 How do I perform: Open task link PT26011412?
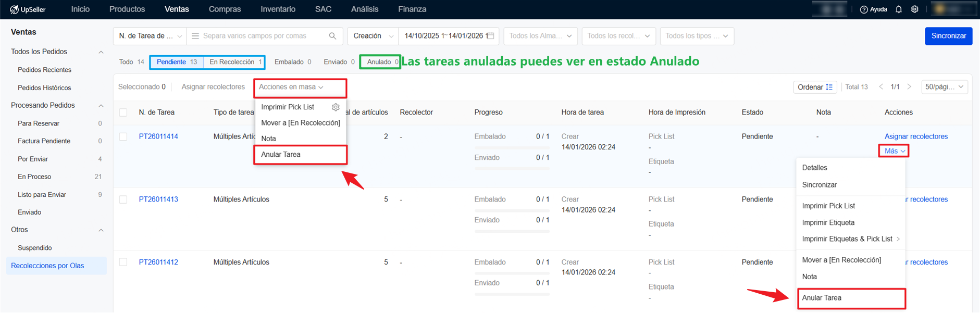[x=158, y=262]
